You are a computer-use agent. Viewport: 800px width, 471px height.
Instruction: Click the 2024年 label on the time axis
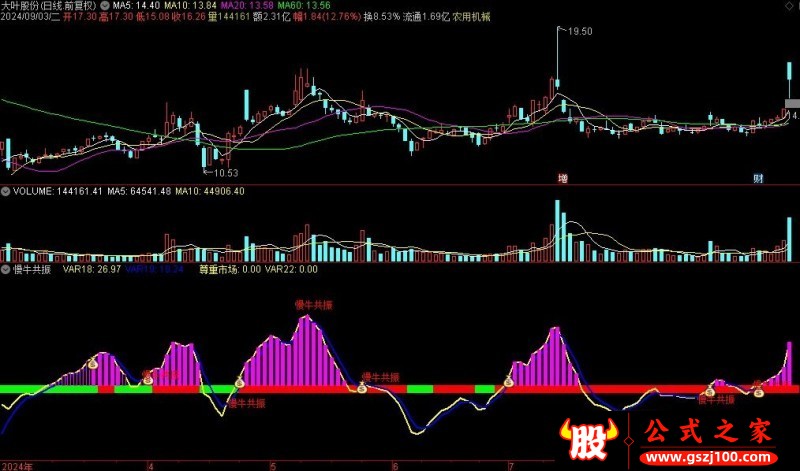17,466
